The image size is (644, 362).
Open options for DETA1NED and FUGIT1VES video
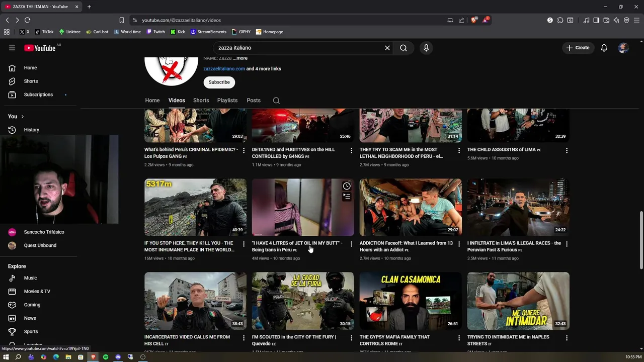[x=351, y=150]
